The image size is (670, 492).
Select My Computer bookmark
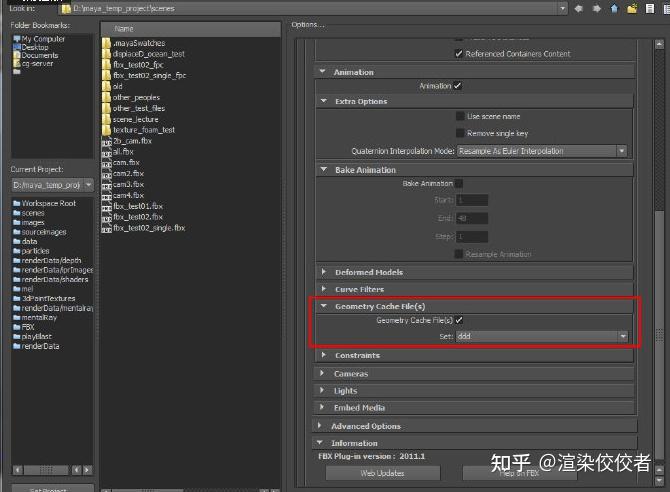39,39
